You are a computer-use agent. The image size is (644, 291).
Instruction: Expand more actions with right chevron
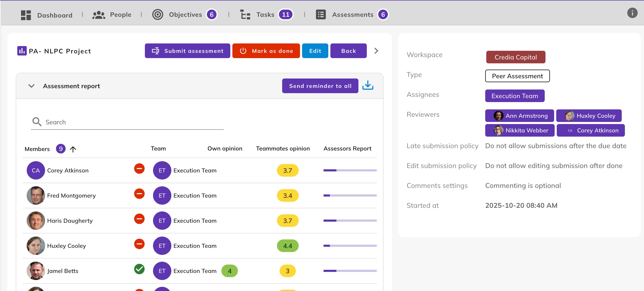coord(376,51)
